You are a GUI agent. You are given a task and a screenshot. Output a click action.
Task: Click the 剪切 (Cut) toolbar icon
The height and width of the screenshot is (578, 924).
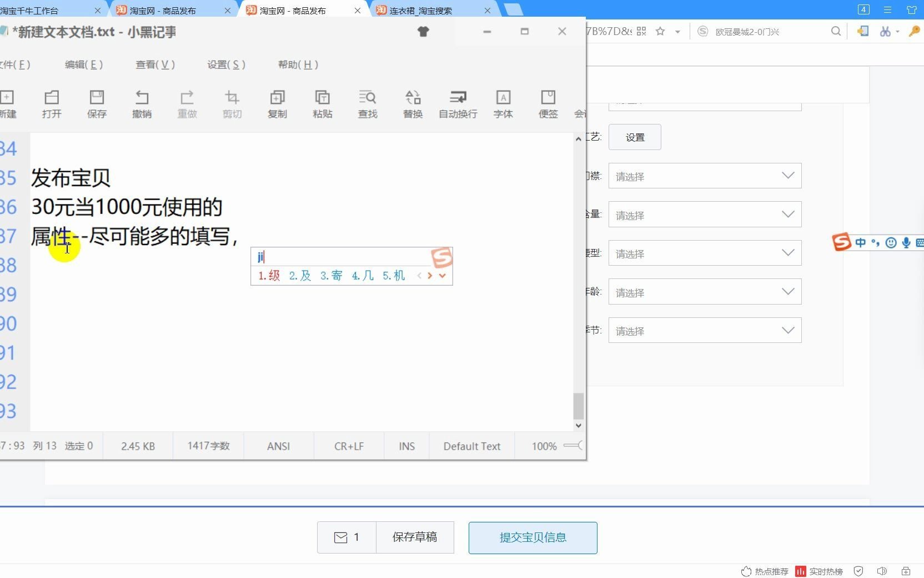232,104
